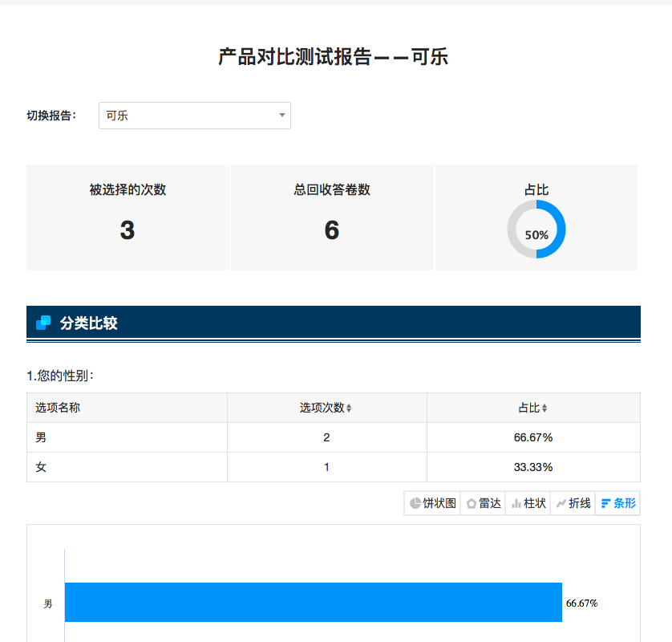This screenshot has height=642, width=672.
Task: Click the 分类比较 section icon
Action: coord(43,323)
